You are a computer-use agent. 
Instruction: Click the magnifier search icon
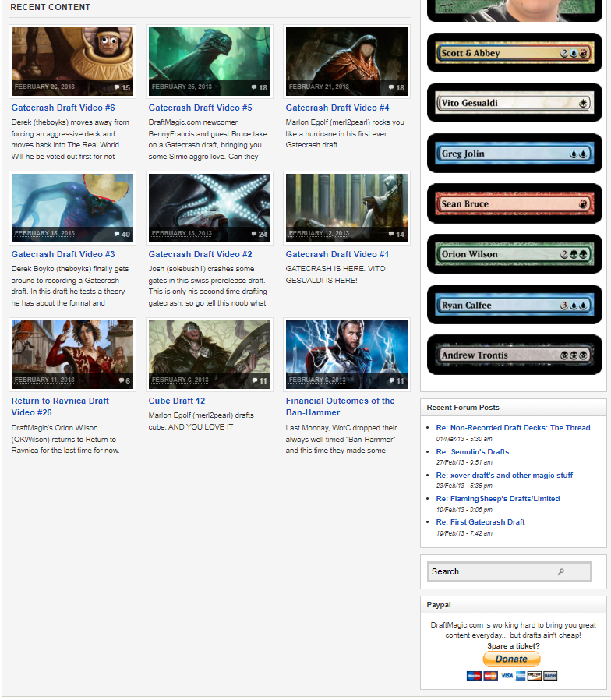tap(561, 571)
